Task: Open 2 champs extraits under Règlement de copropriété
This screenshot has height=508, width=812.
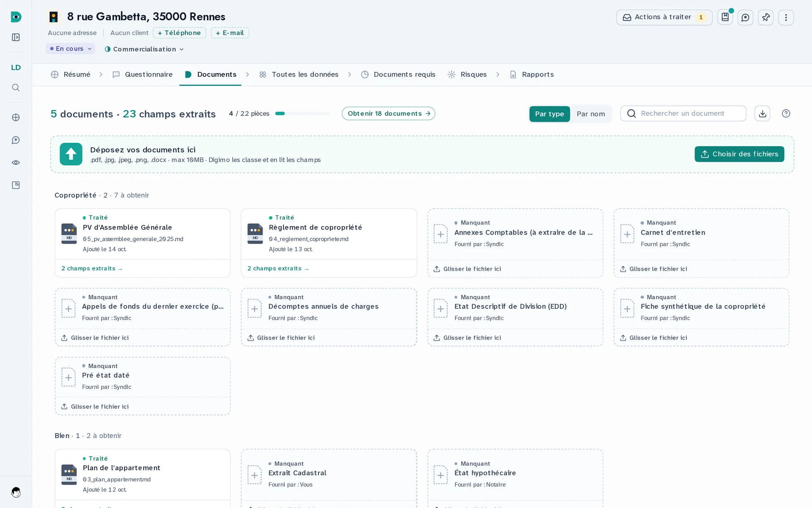Action: [278, 269]
